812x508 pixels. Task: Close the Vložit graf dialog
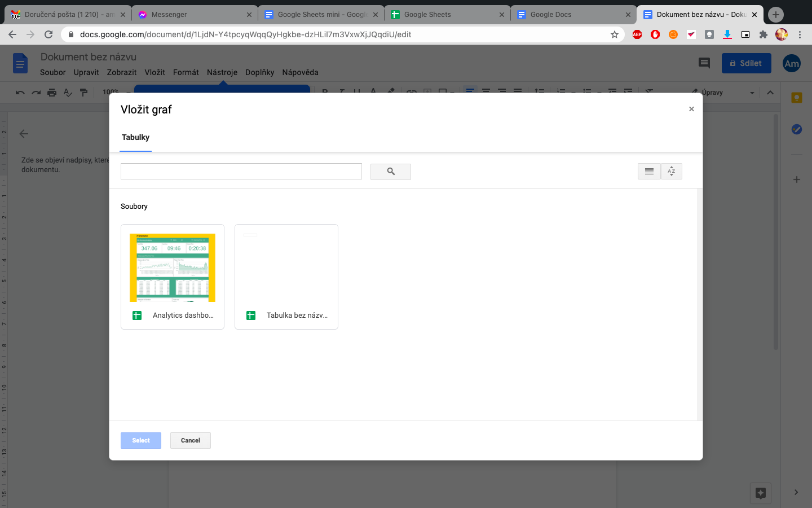click(691, 109)
